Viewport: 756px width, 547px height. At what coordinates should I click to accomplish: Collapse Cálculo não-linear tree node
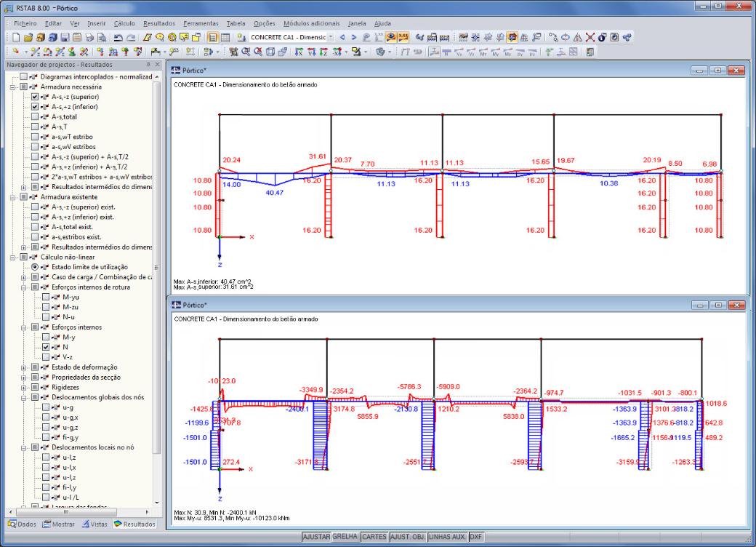(x=12, y=257)
